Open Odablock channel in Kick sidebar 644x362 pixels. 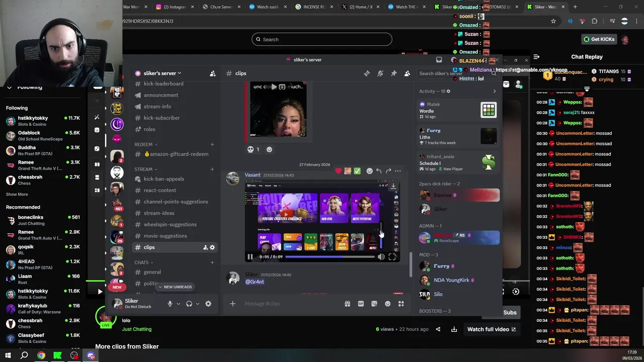(43, 136)
